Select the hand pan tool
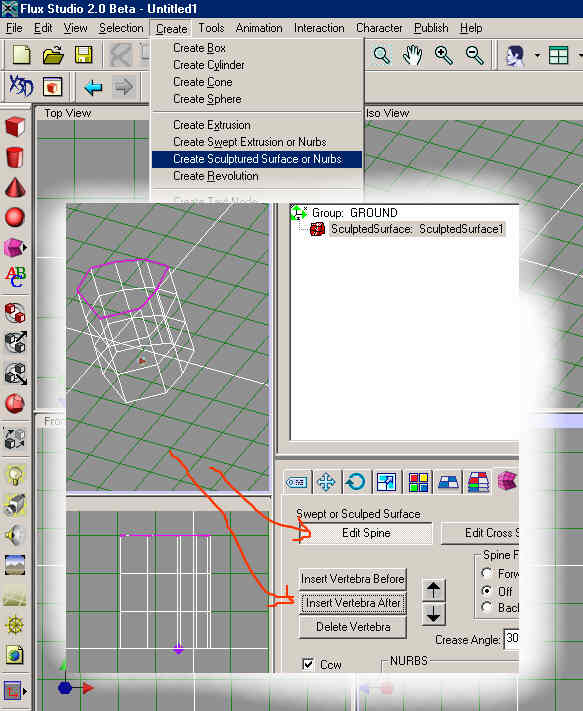 pos(412,55)
